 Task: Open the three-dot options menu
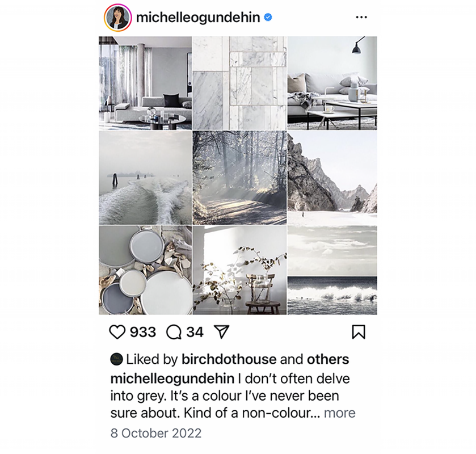[x=361, y=18]
